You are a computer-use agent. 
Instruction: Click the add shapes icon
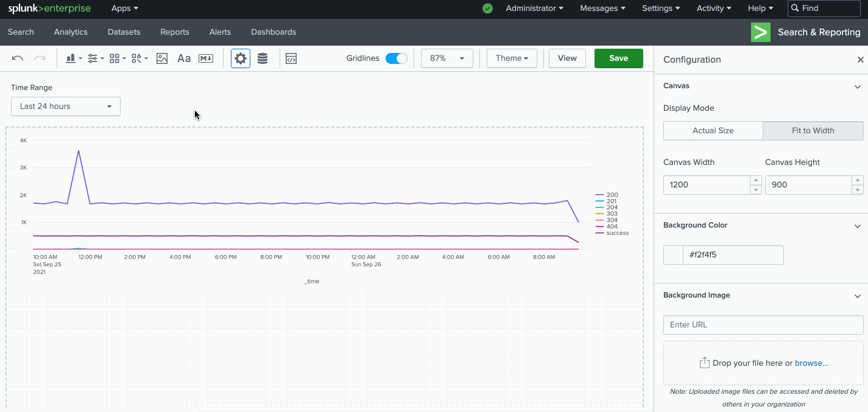pyautogui.click(x=139, y=58)
